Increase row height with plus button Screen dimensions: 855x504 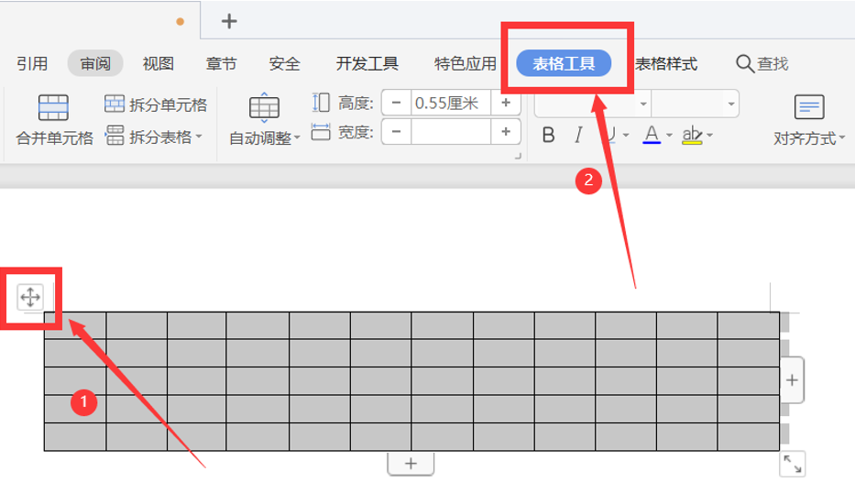(506, 103)
